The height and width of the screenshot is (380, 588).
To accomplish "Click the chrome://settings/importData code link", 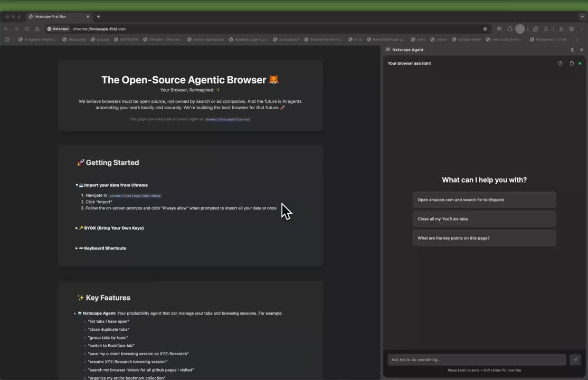I will coord(135,195).
